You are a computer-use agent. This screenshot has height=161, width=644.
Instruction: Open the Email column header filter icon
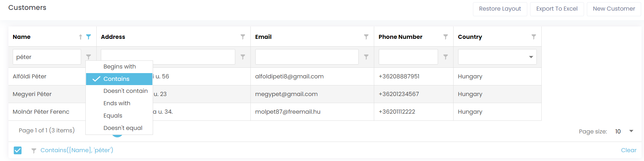(x=366, y=37)
